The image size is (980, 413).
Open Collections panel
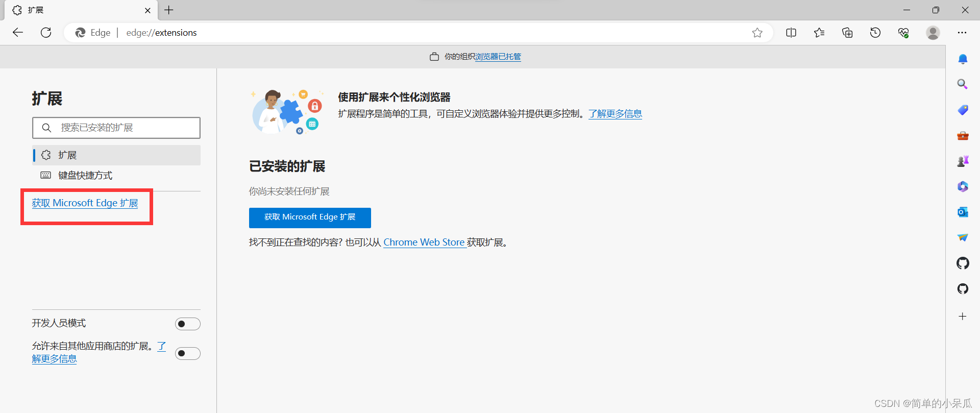tap(847, 33)
